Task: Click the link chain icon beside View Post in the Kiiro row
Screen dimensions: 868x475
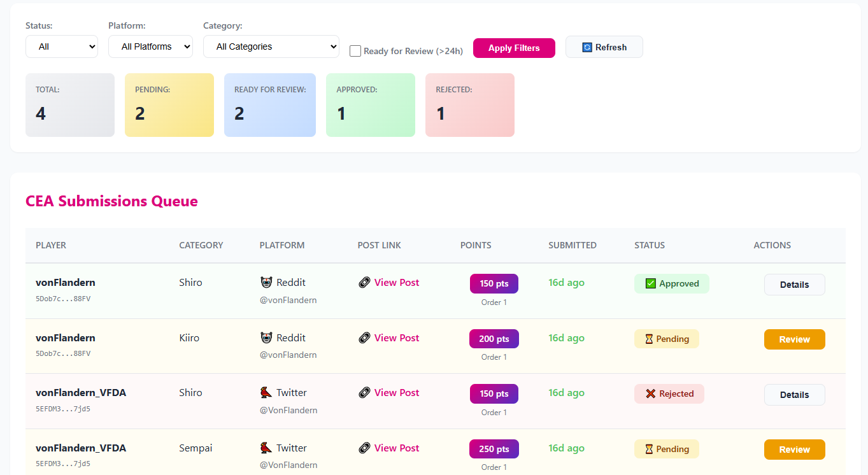Action: coord(365,337)
